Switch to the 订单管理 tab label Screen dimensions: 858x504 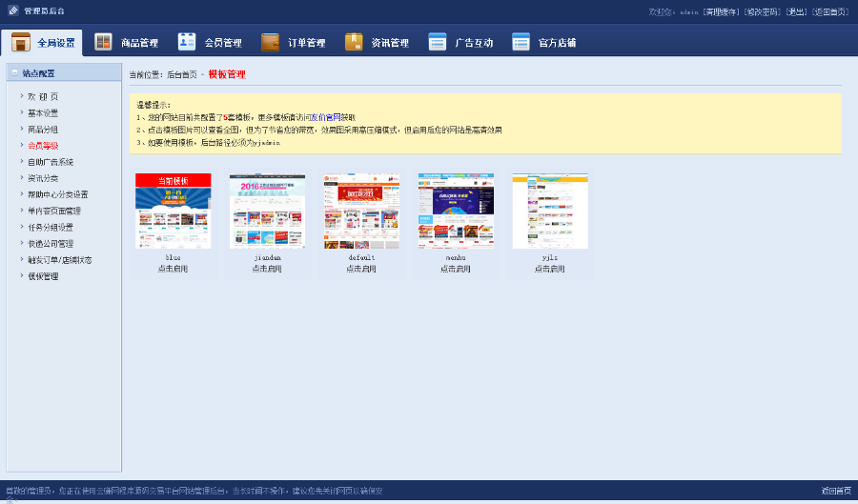306,43
